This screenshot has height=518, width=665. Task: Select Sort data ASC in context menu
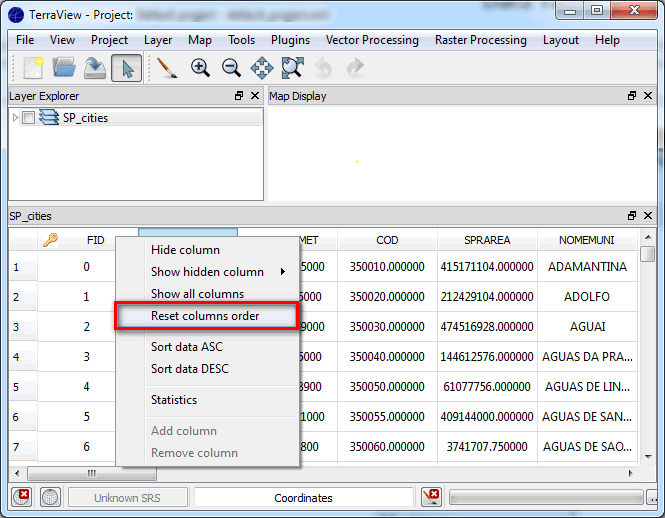click(x=187, y=347)
